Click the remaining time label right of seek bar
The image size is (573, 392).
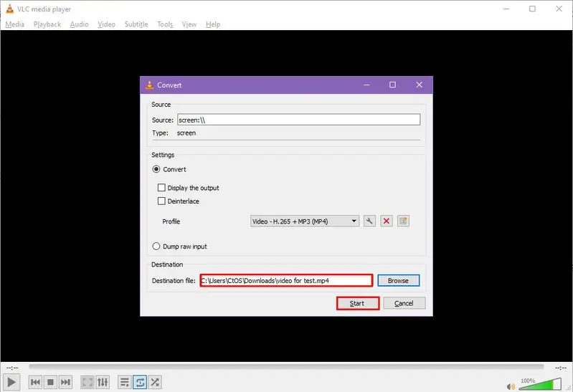pos(561,368)
